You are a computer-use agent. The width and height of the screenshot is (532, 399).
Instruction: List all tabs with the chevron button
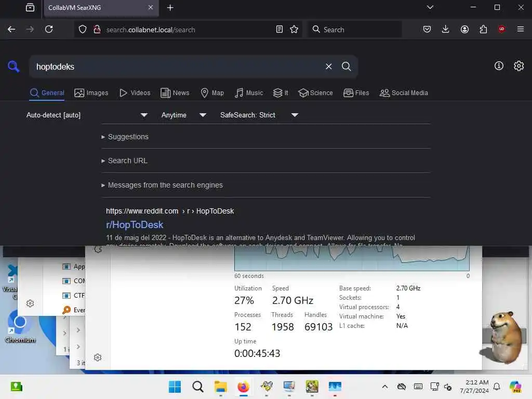(x=430, y=7)
